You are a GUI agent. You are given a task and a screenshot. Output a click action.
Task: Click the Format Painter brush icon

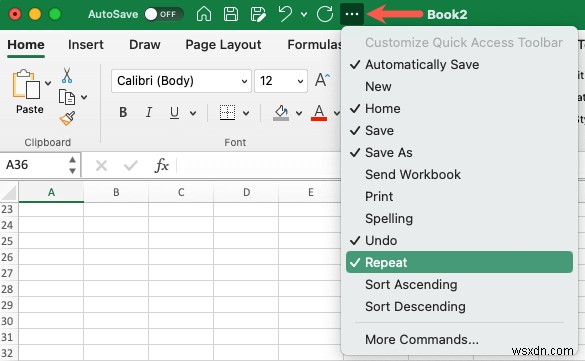68,119
